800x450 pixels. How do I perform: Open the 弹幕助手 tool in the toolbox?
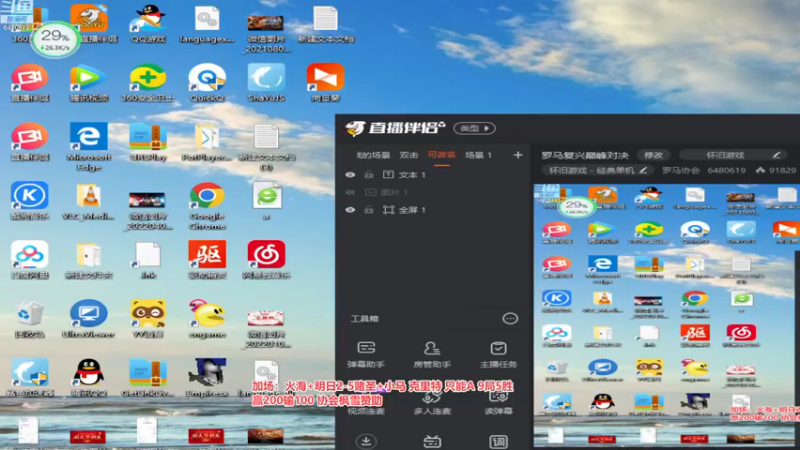(366, 355)
